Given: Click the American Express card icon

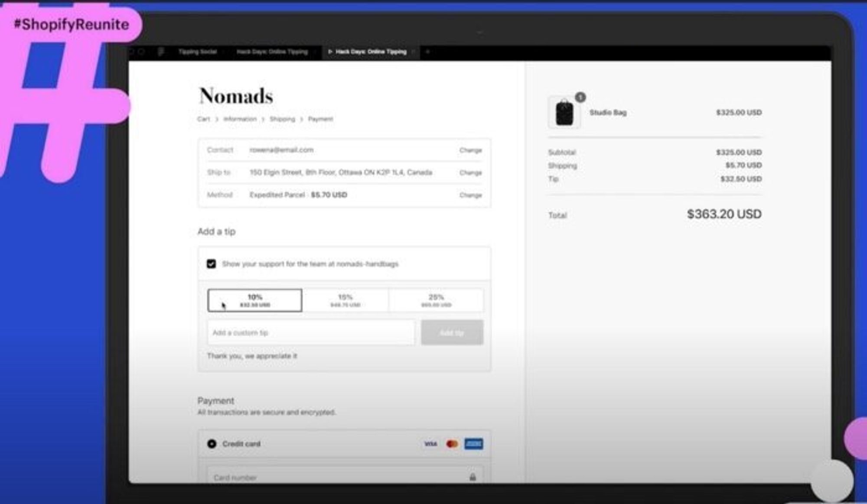Looking at the screenshot, I should (x=473, y=444).
